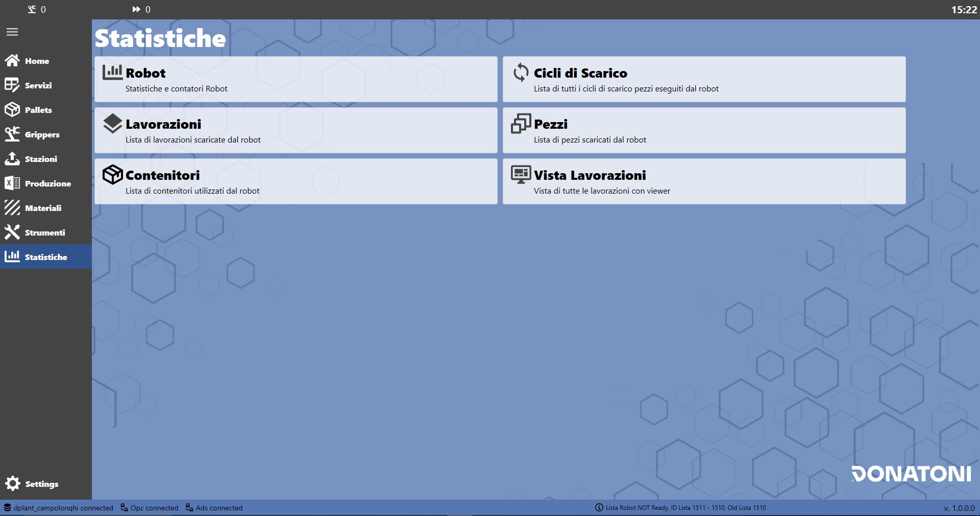Image resolution: width=980 pixels, height=516 pixels.
Task: Open the Produzione menu label
Action: 48,183
